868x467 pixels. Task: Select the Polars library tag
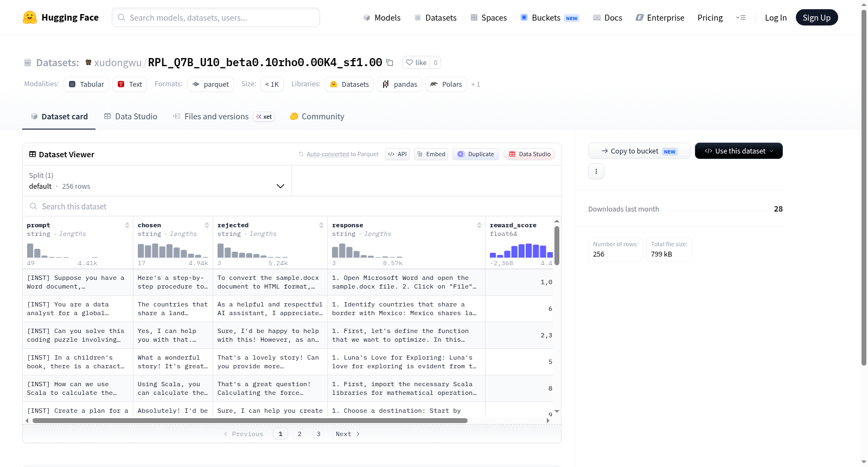[x=446, y=84]
